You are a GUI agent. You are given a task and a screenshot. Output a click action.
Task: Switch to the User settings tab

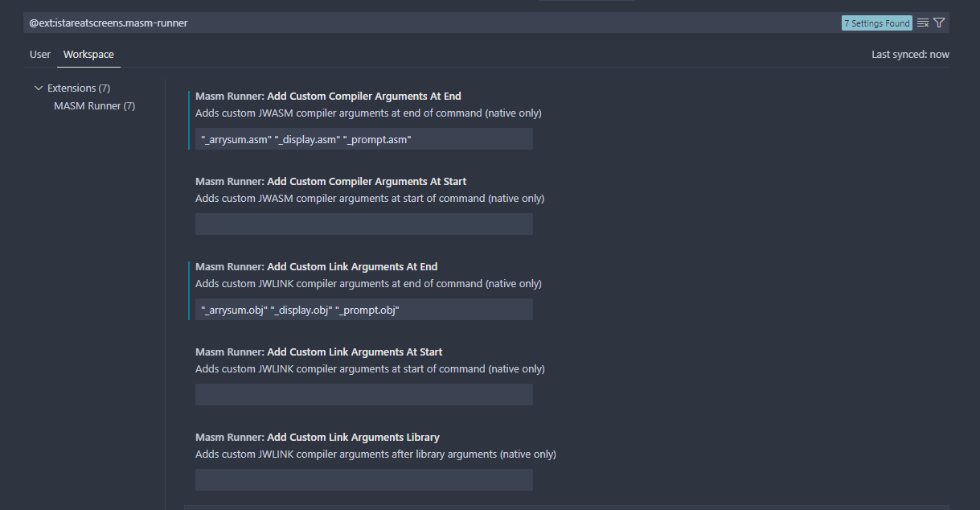tap(39, 54)
